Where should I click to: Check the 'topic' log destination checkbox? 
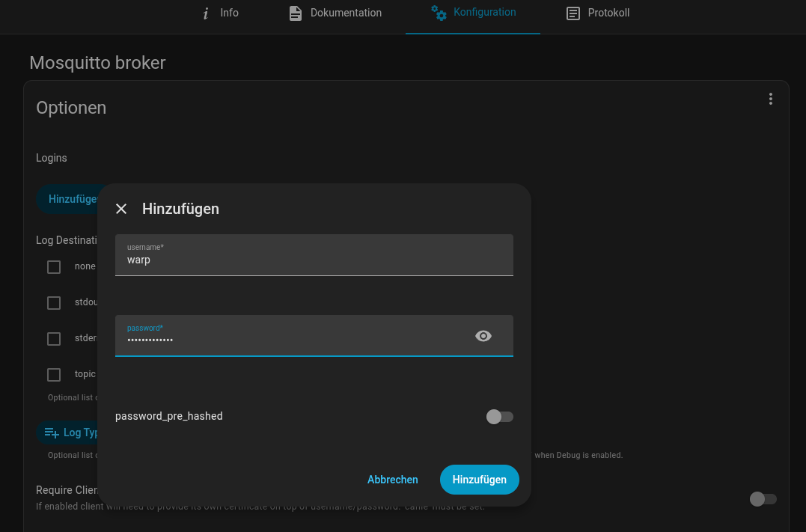point(54,375)
